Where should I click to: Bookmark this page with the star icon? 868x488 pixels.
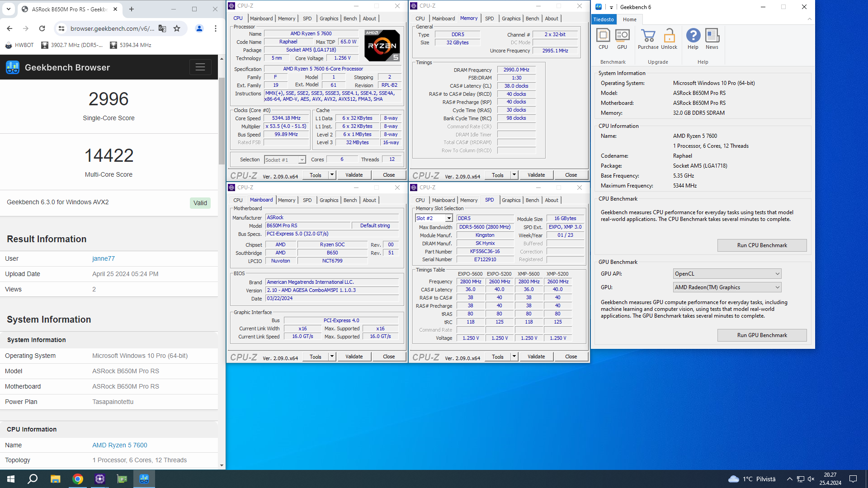pos(177,28)
